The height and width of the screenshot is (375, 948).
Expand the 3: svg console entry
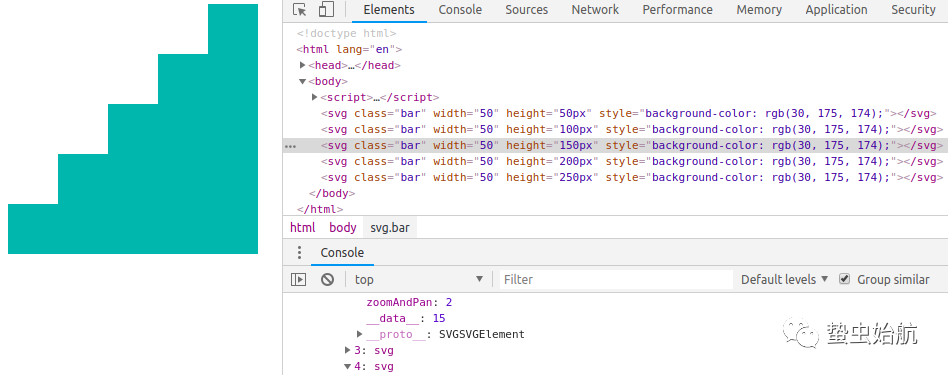click(348, 350)
